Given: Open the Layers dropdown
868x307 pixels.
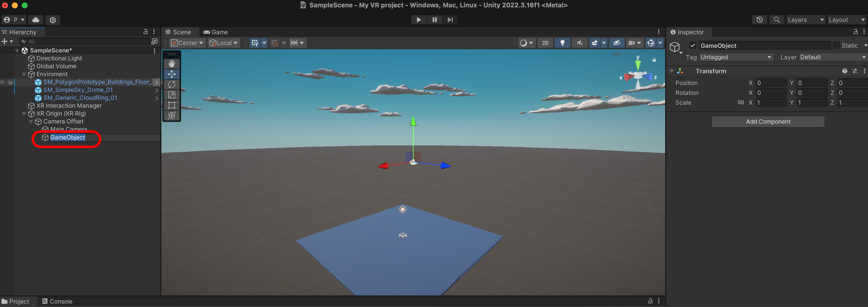Looking at the screenshot, I should point(805,20).
